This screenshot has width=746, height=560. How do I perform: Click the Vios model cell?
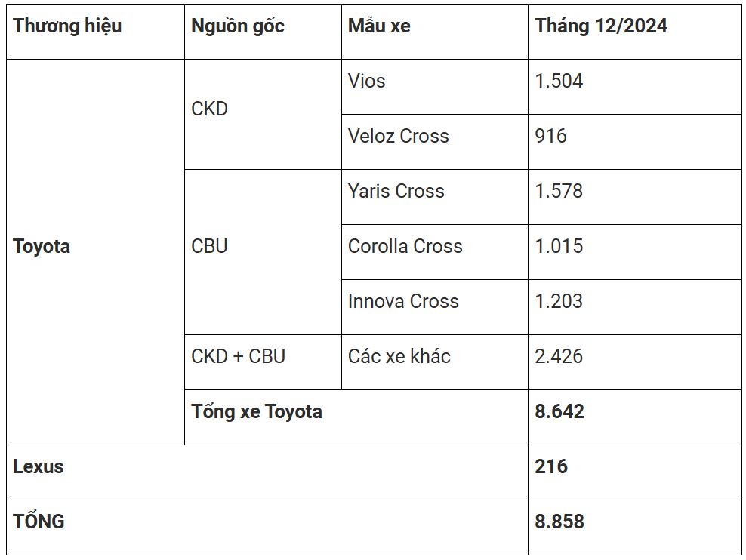click(367, 82)
